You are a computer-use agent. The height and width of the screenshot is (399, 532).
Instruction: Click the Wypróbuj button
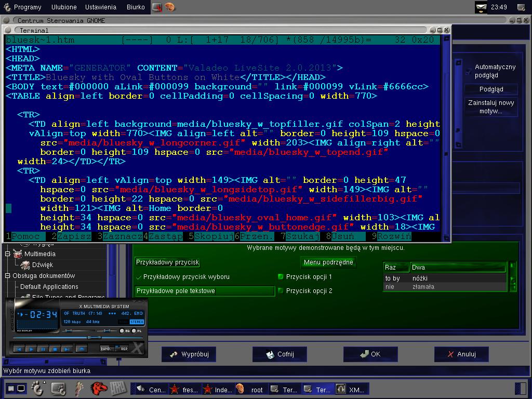click(x=188, y=354)
